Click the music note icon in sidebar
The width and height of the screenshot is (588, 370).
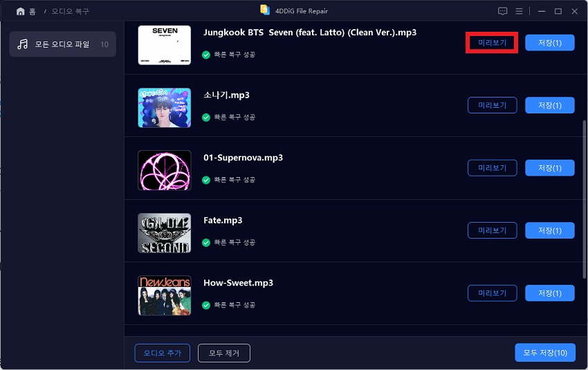(x=23, y=44)
